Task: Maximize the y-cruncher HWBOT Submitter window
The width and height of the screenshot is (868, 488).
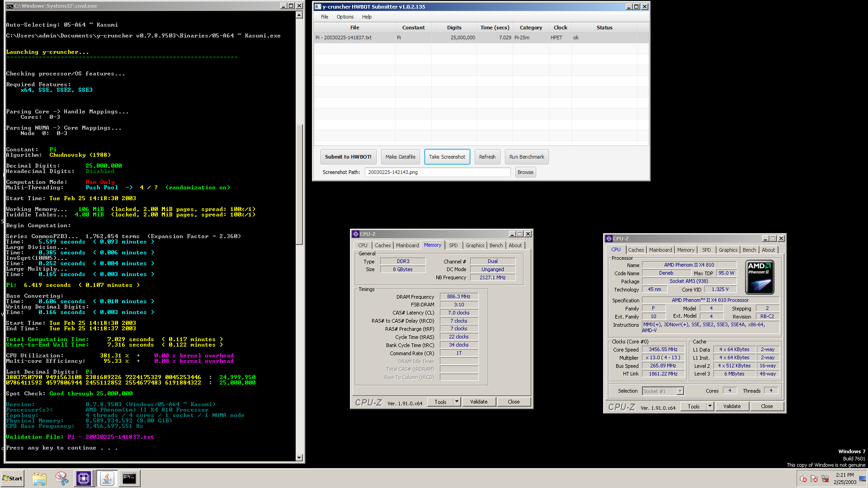Action: 637,7
